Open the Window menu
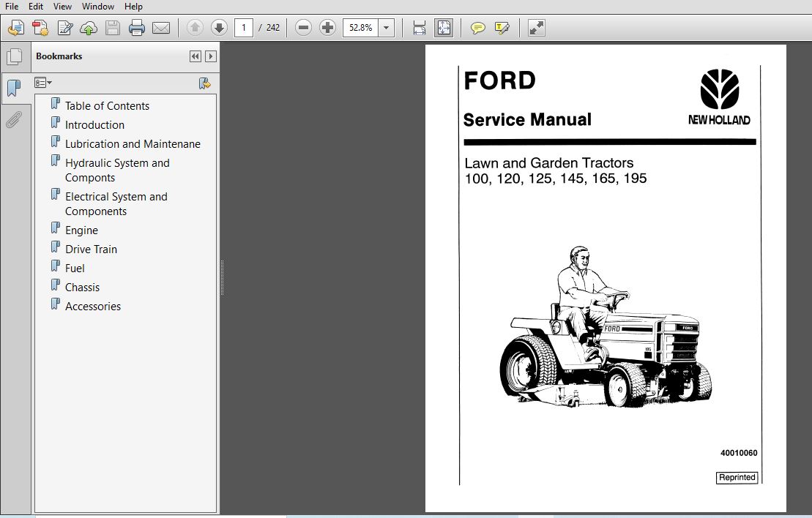 (98, 6)
